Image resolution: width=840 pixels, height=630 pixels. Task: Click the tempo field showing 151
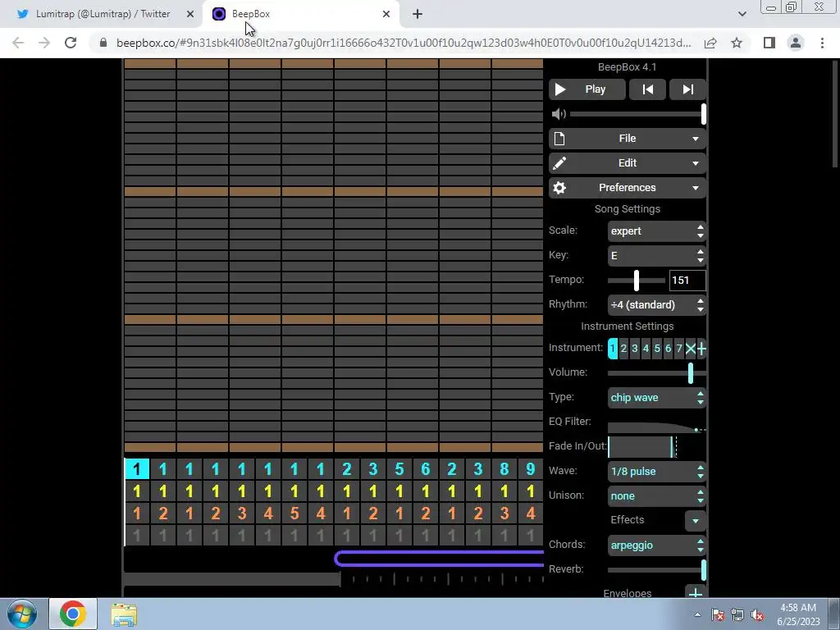tap(687, 281)
